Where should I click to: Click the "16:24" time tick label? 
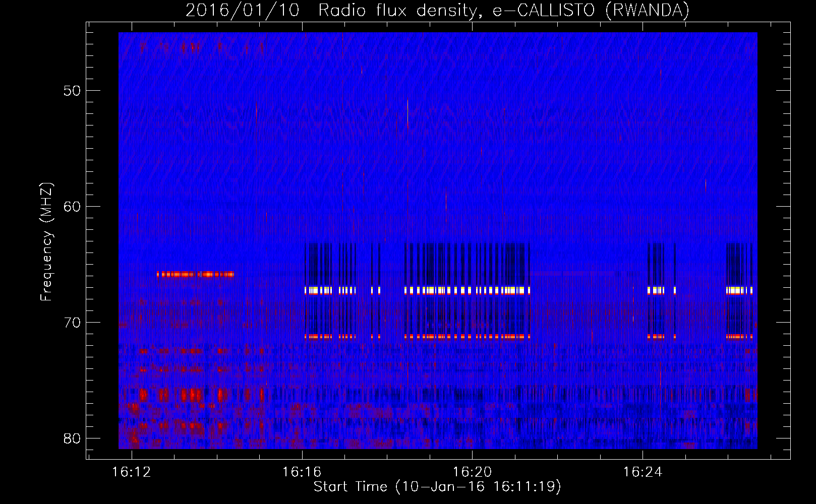click(643, 472)
